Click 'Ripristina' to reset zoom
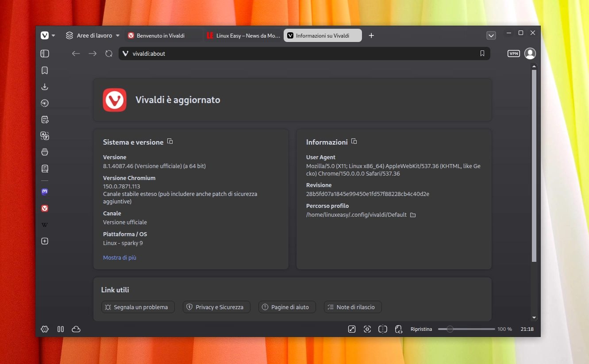Image resolution: width=589 pixels, height=364 pixels. click(x=421, y=329)
